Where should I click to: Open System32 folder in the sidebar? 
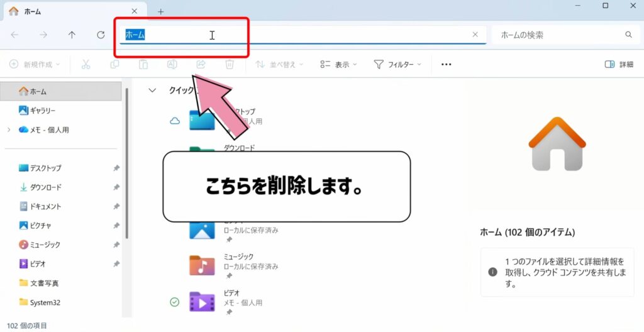(40, 302)
